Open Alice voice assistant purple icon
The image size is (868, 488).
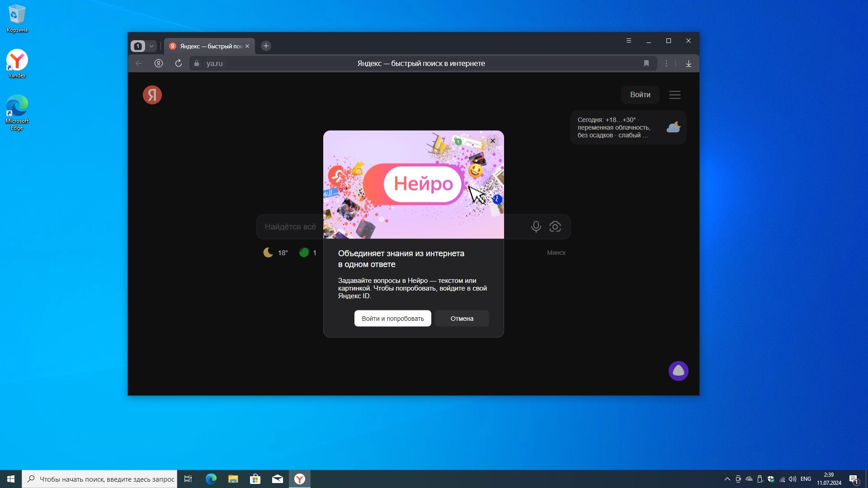678,371
